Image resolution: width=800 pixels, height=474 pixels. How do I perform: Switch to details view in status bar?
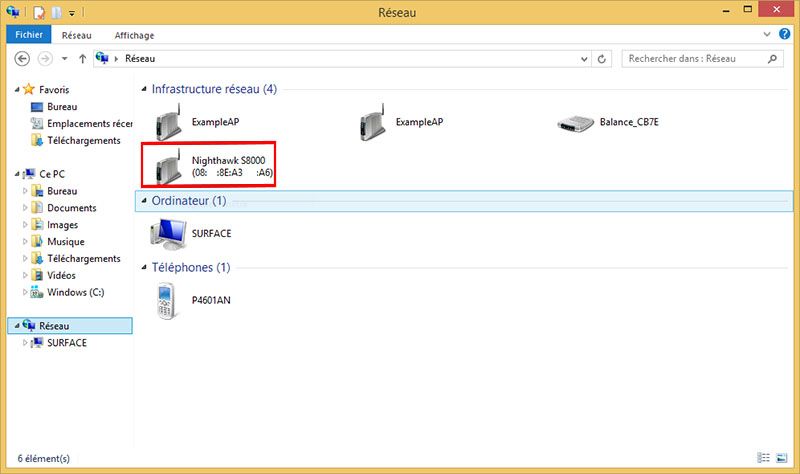[x=765, y=458]
